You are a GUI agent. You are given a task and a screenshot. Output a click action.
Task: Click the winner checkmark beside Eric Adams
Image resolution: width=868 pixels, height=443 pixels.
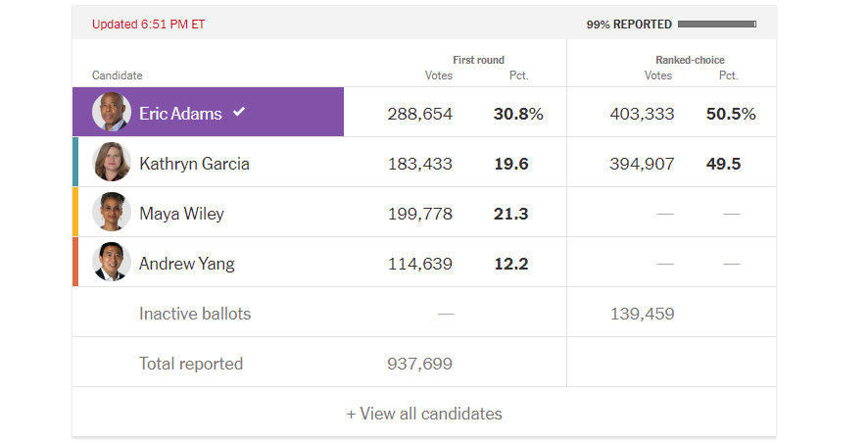(x=239, y=113)
